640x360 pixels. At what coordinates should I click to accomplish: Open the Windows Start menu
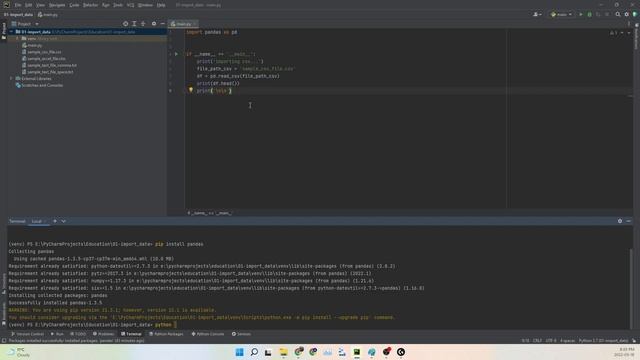pyautogui.click(x=240, y=352)
